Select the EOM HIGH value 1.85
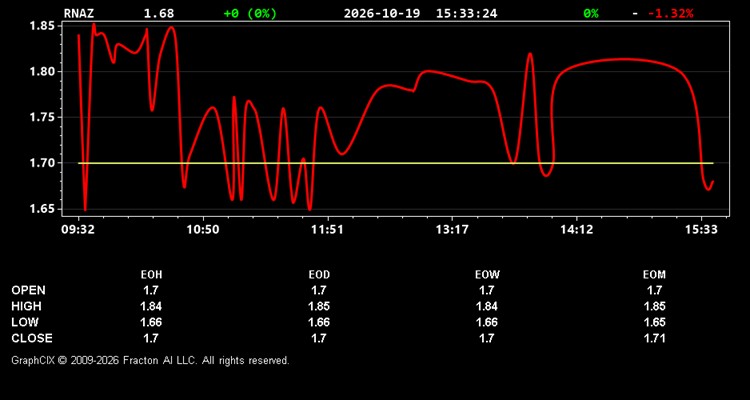Image resolution: width=750 pixels, height=400 pixels. click(x=654, y=306)
